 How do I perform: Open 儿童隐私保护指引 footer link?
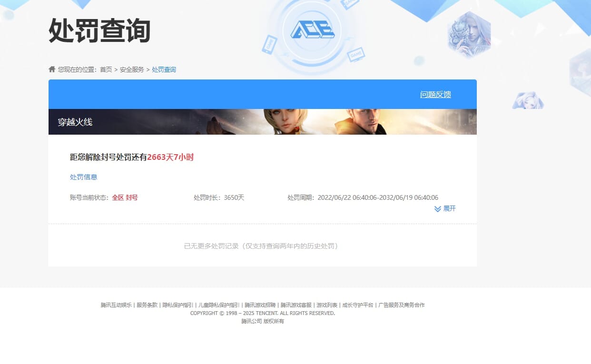point(219,305)
